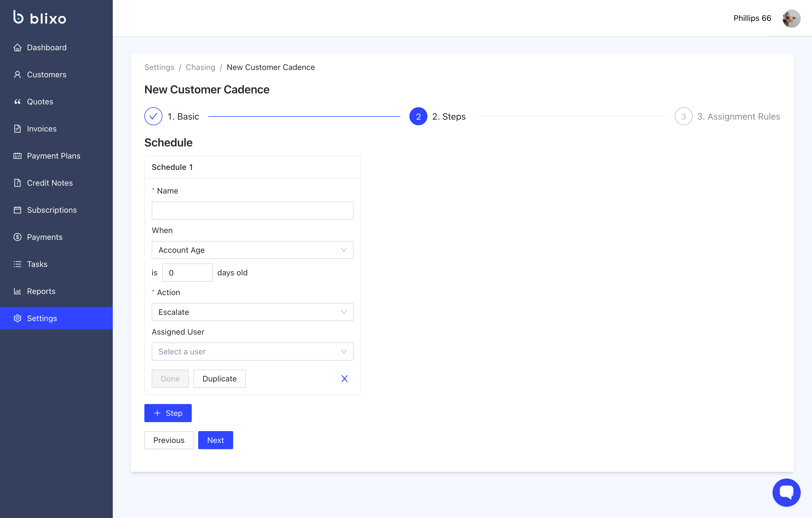Focus the schedule Name field
Viewport: 812px width, 518px height.
coord(252,210)
